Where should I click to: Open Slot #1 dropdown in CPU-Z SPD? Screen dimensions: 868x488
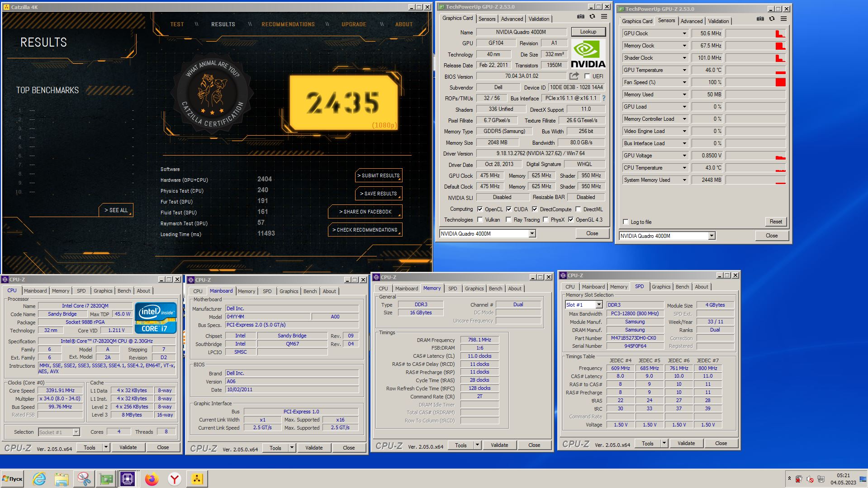coord(599,305)
